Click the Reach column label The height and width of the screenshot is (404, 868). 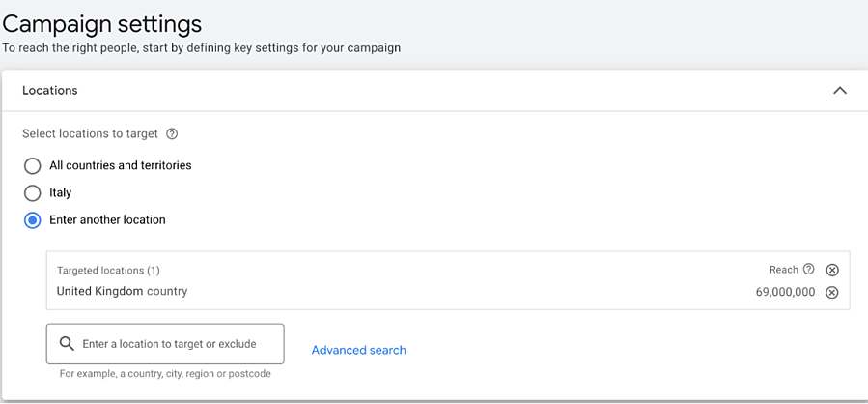(783, 270)
